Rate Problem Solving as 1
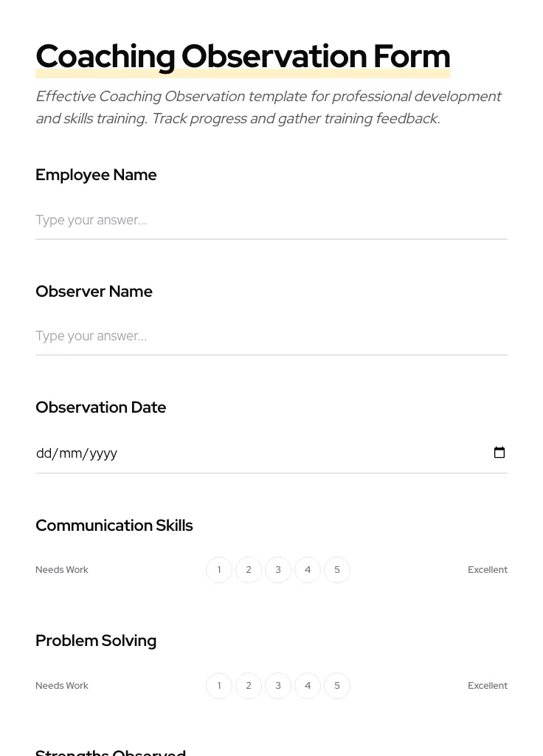543x756 pixels. 219,686
